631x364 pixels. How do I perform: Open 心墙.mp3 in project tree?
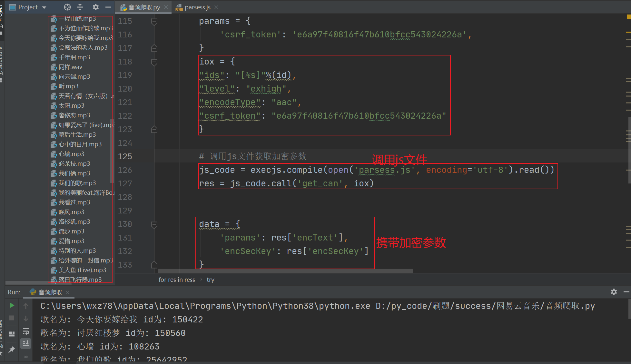[x=71, y=154]
